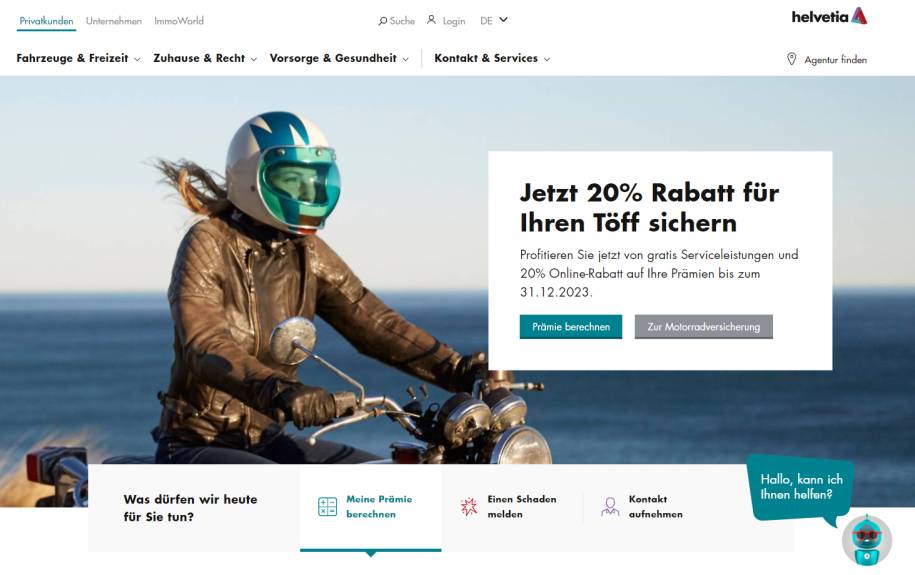Viewport: 915px width, 575px height.
Task: Expand the Kontakt & Services menu
Action: [492, 58]
